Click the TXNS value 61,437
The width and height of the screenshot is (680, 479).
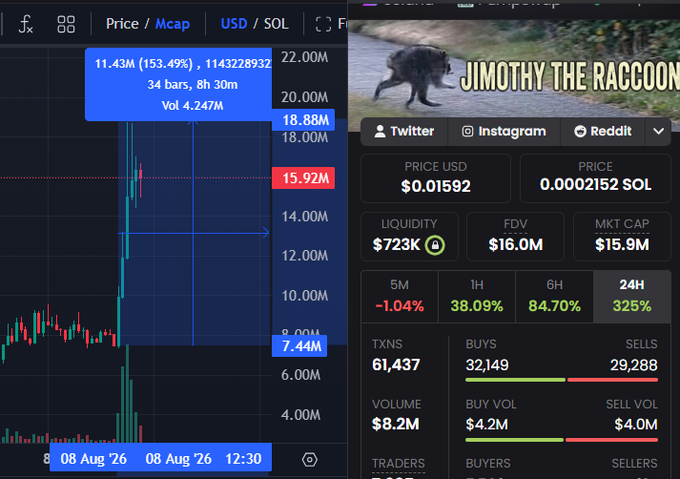[396, 365]
